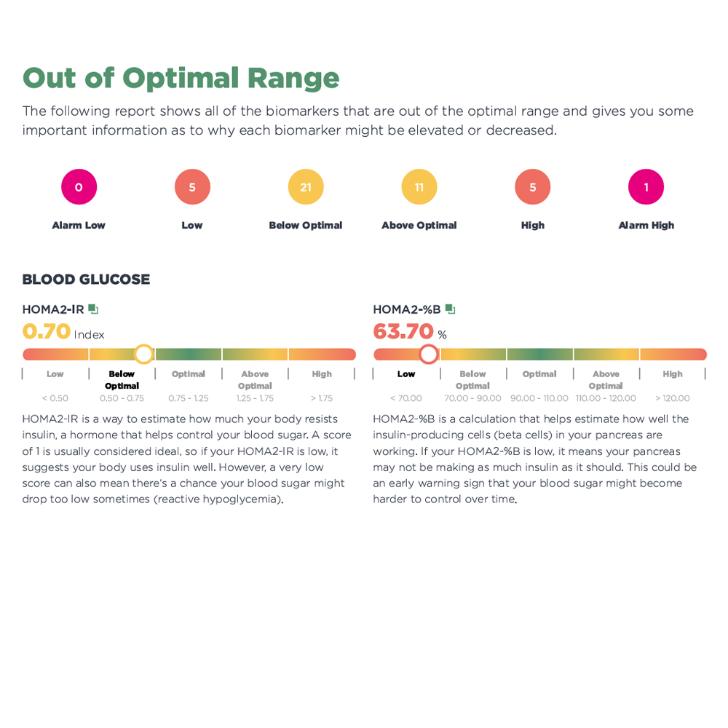
Task: Click the HOMA2-%B range slider marker
Action: (429, 355)
